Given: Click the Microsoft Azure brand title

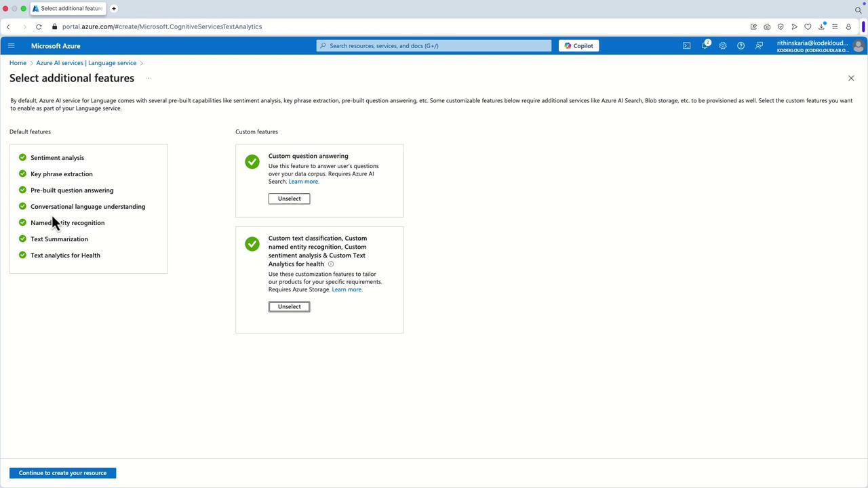Looking at the screenshot, I should point(56,45).
